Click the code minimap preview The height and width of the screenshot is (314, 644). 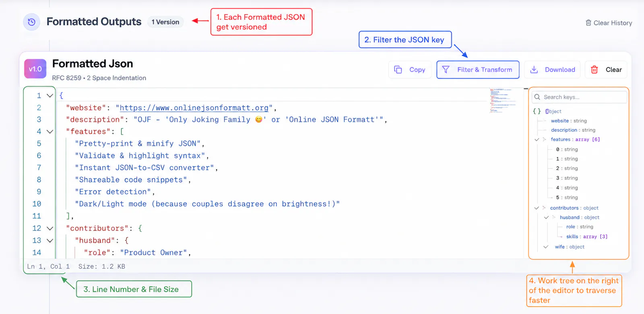[503, 101]
